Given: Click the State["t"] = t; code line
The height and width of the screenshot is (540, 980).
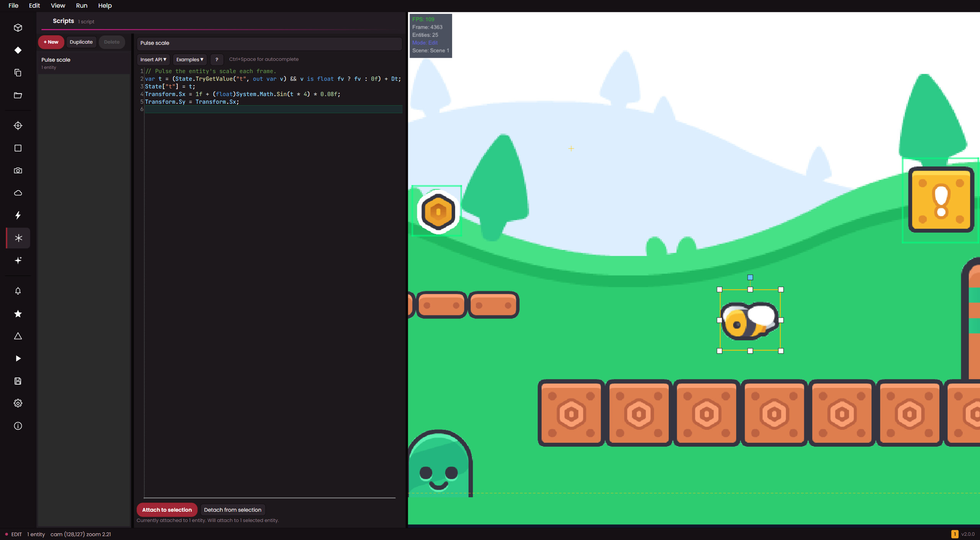Looking at the screenshot, I should tap(170, 86).
